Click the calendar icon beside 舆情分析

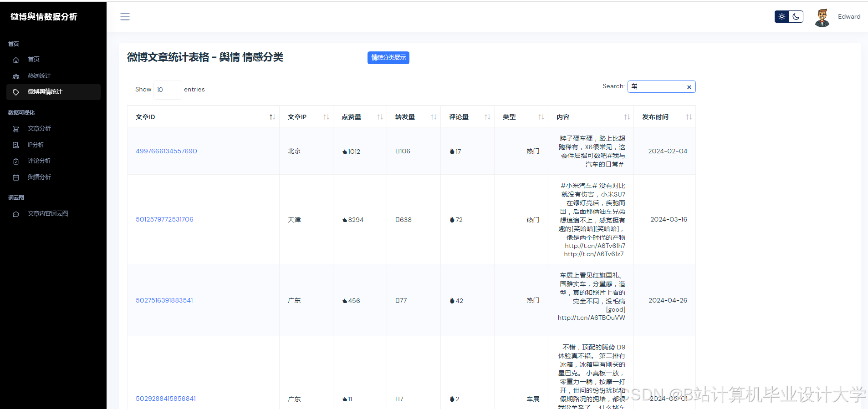point(16,177)
